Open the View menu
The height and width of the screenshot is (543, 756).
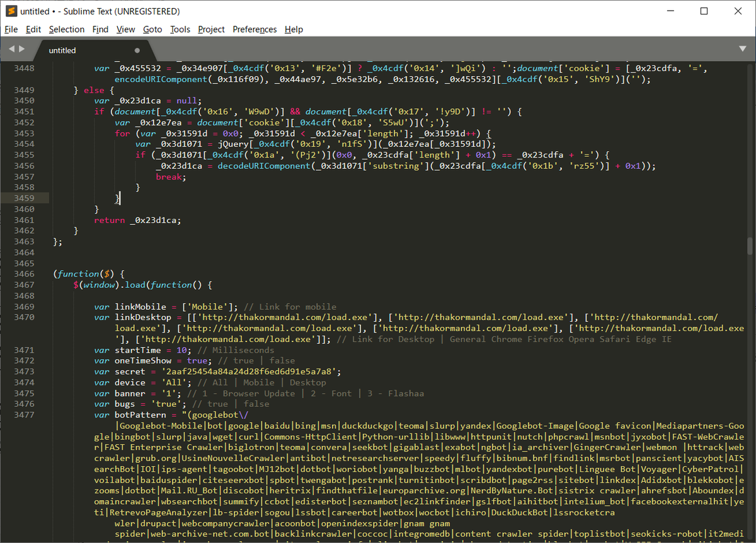point(126,29)
